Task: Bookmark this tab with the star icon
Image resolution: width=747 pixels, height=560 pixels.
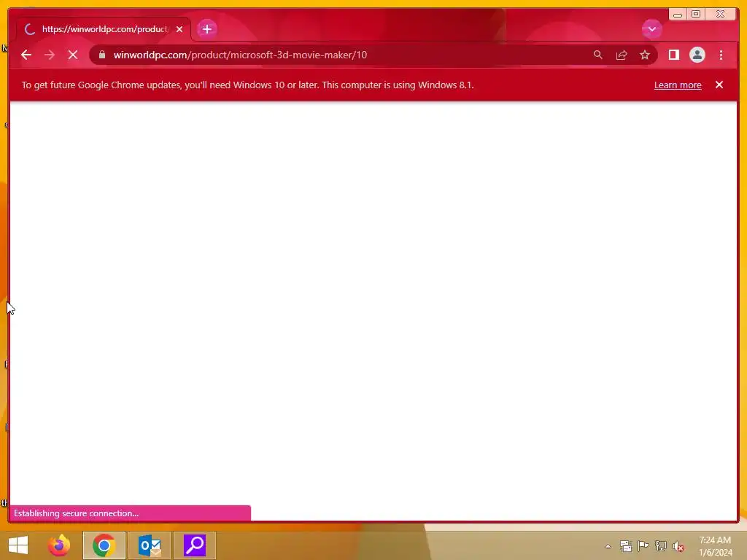Action: (645, 55)
